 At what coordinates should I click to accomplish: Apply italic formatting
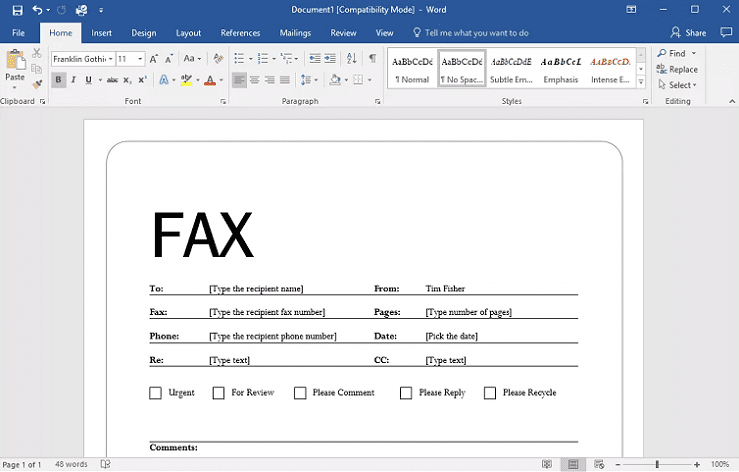pos(74,80)
